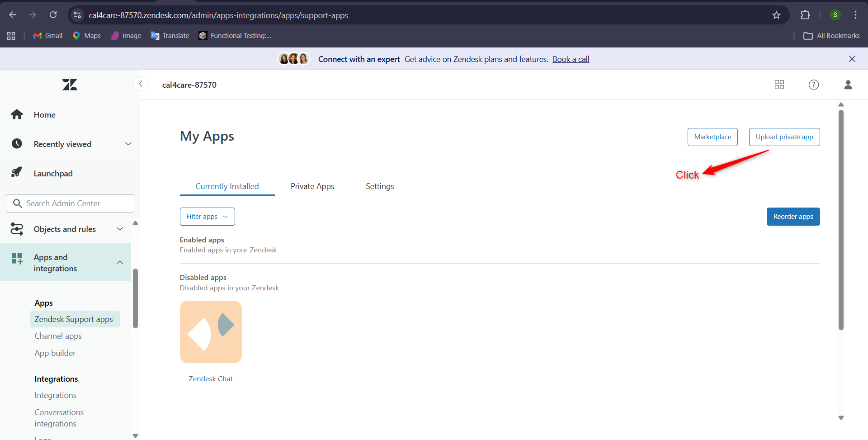This screenshot has width=868, height=440.
Task: Reload the current browser page
Action: point(53,15)
